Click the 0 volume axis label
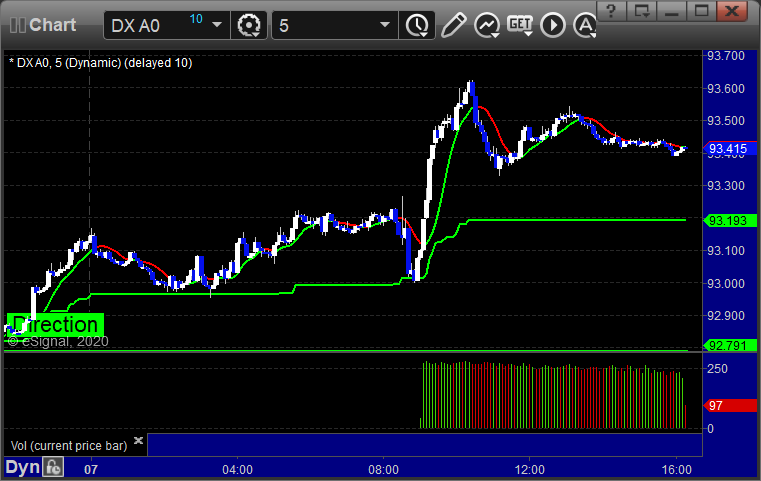Viewport: 761px width, 481px height. click(711, 429)
